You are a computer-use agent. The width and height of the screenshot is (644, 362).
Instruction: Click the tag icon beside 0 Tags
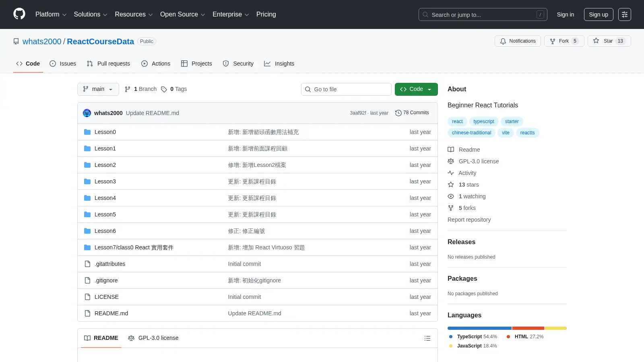(x=164, y=89)
